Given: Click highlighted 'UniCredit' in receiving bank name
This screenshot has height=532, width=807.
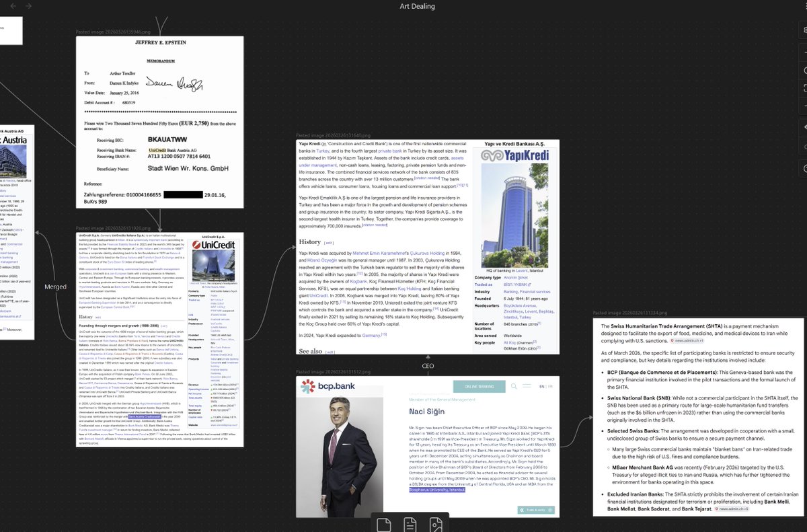Looking at the screenshot, I should [x=157, y=151].
